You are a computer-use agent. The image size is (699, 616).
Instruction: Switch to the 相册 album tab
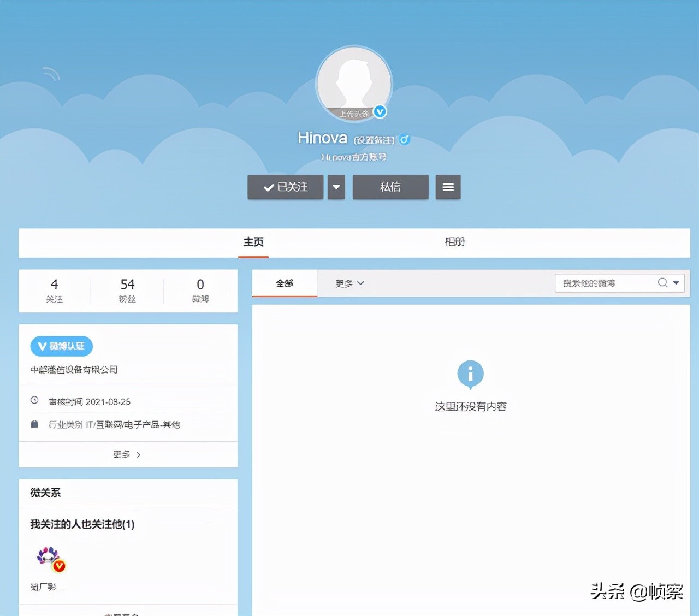pos(455,242)
